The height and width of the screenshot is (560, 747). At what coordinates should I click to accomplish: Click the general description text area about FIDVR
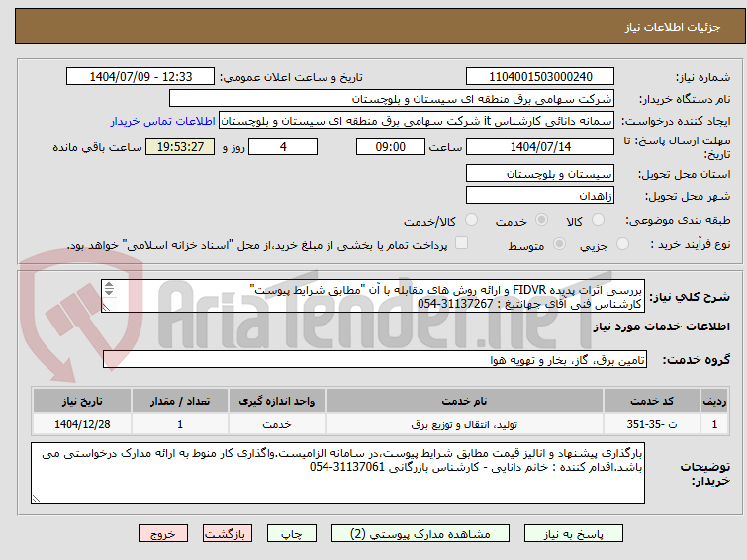(x=373, y=297)
